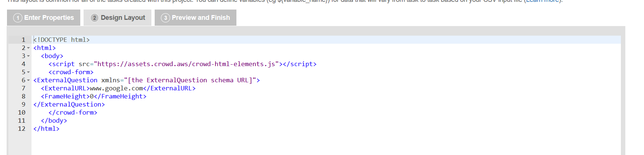Click the closing html tag on line 12

click(x=46, y=129)
